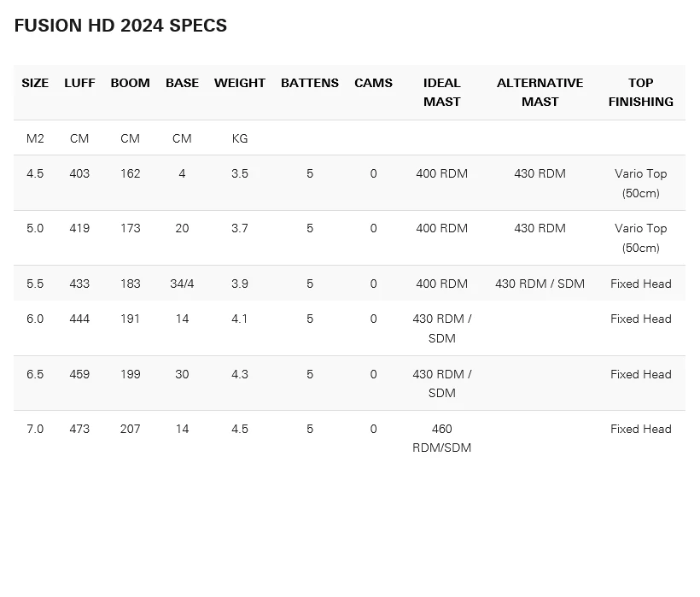Click the TOP FINISHING column header
Image resolution: width=700 pixels, height=597 pixels.
point(641,92)
